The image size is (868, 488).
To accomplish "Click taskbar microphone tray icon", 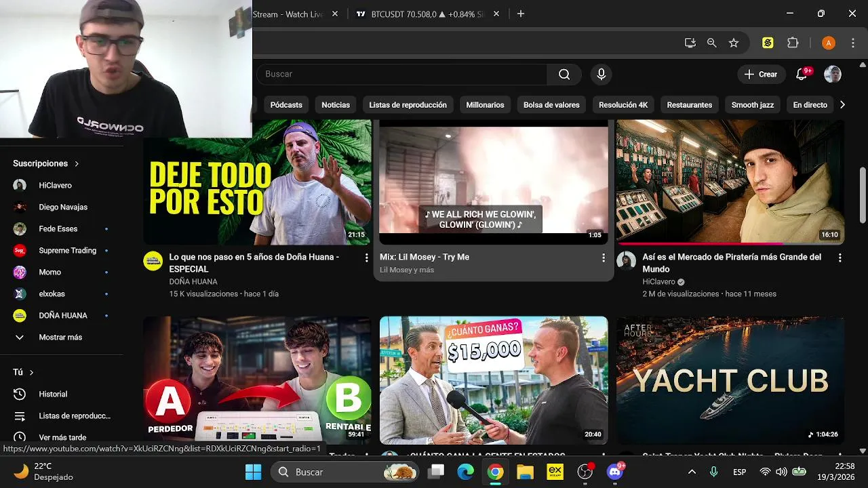I will tap(714, 472).
